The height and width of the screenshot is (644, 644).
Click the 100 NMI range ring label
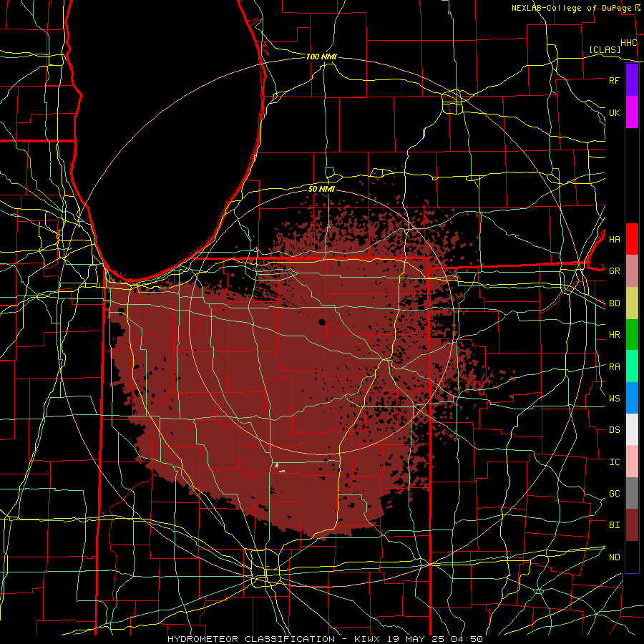[321, 57]
